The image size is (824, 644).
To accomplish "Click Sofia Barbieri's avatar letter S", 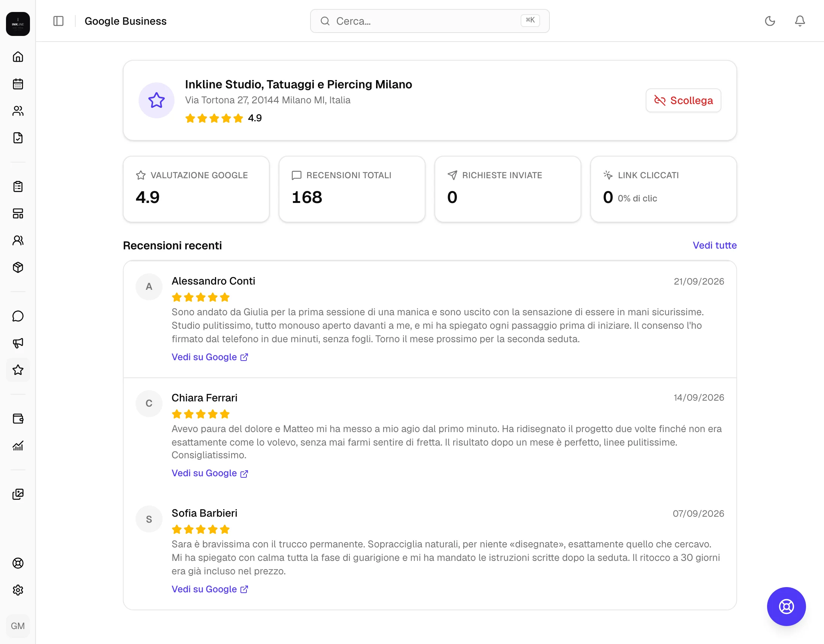I will tap(149, 519).
